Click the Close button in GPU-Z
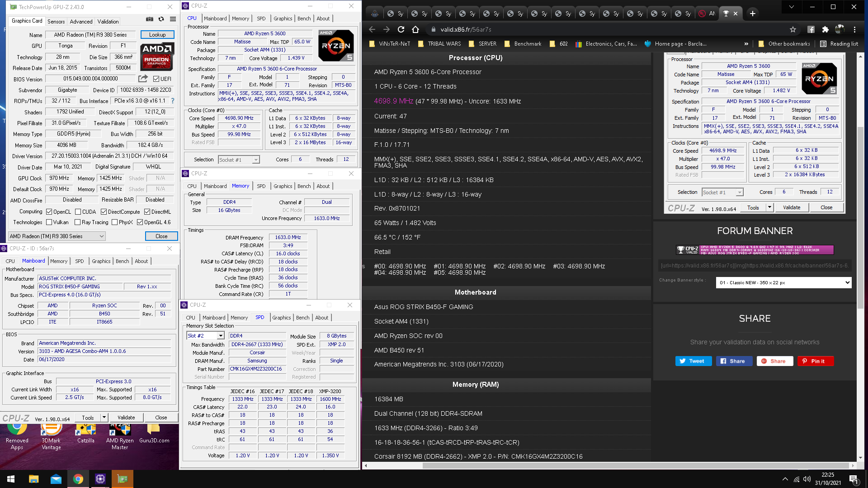 (161, 236)
